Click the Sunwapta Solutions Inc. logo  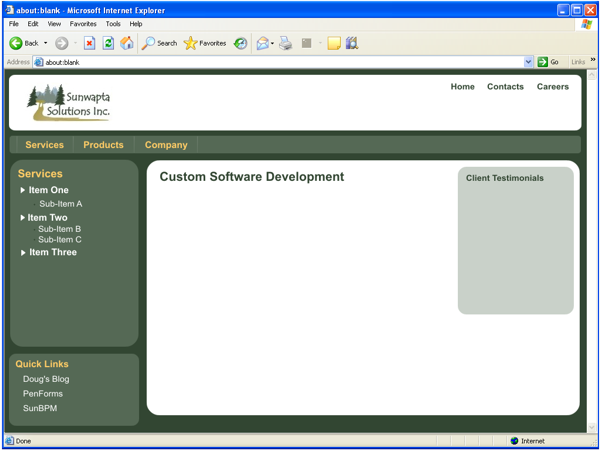click(x=69, y=102)
